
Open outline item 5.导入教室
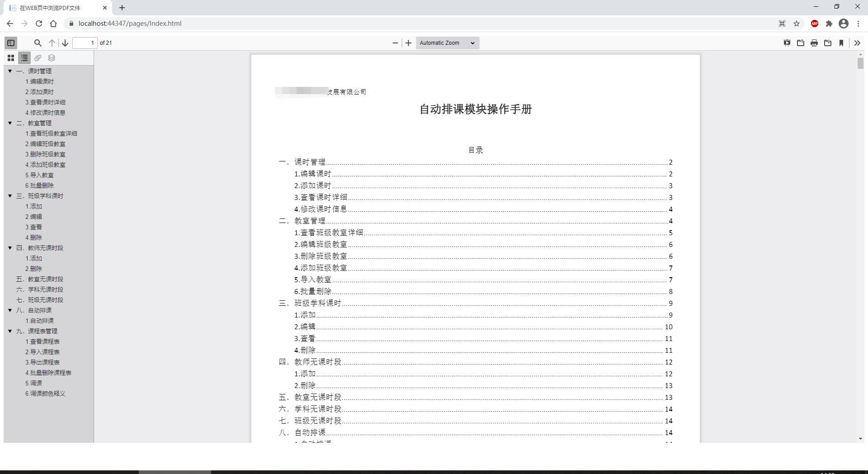coord(39,175)
